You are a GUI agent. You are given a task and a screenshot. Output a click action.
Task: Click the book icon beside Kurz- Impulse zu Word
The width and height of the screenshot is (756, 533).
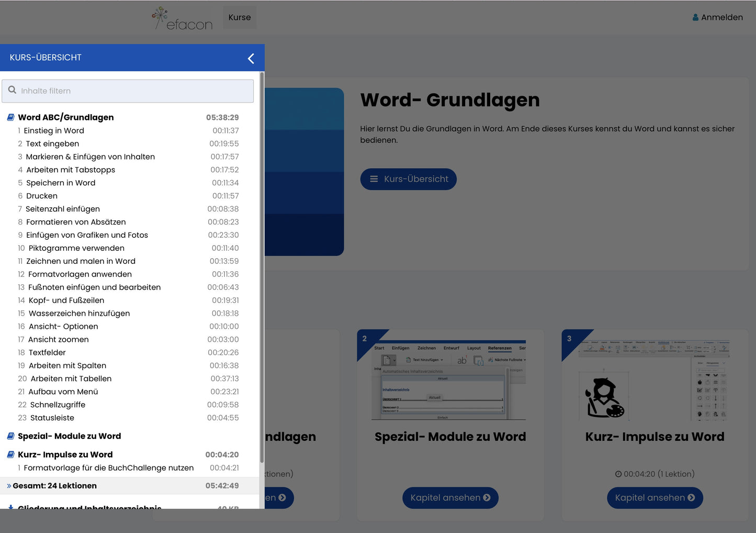tap(10, 454)
